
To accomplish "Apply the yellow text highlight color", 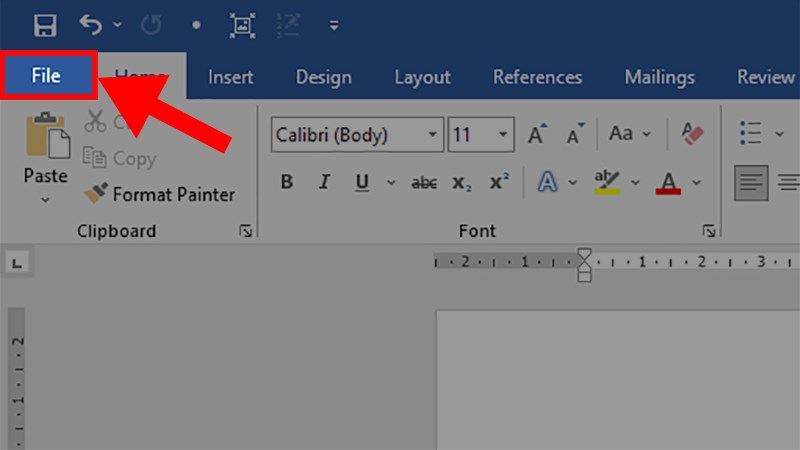I will click(607, 182).
